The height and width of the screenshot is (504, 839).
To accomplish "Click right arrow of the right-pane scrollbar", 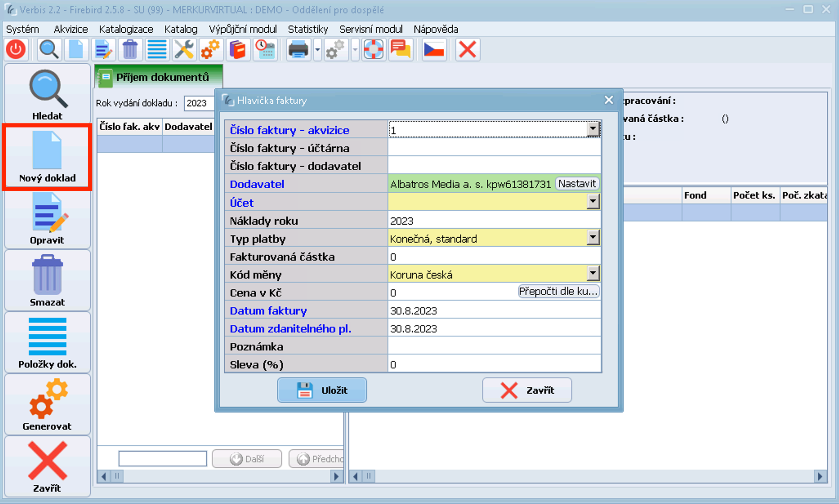I will [820, 476].
